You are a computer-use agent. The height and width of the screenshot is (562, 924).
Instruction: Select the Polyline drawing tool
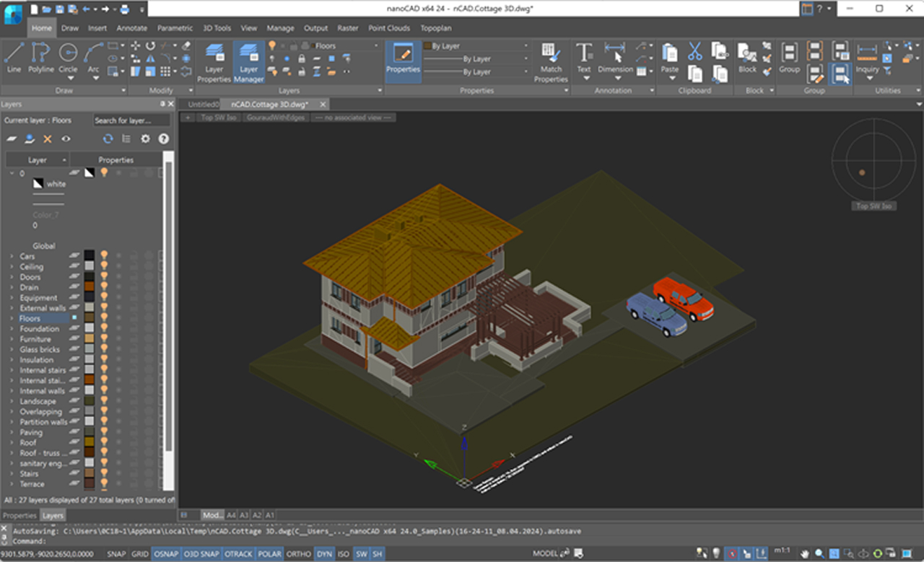[x=41, y=58]
